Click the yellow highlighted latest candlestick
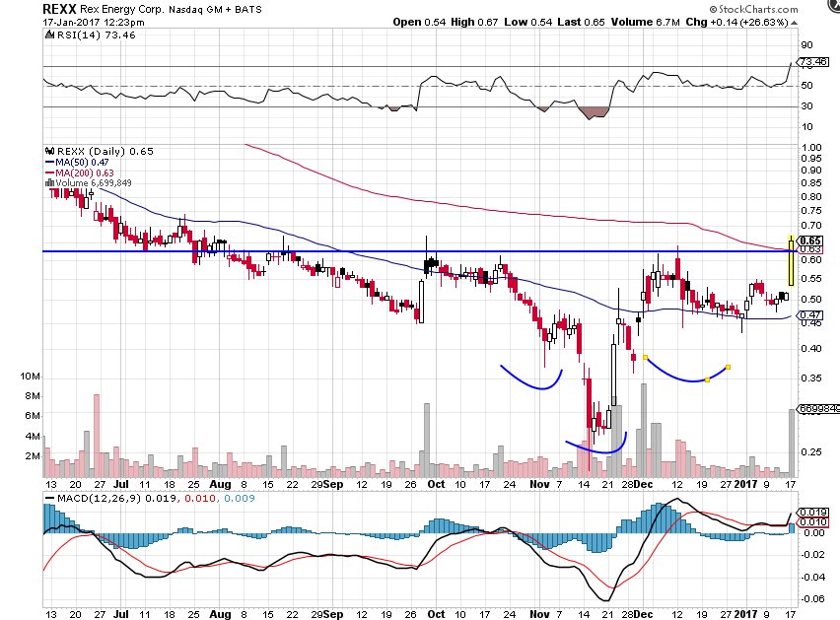 coord(791,260)
